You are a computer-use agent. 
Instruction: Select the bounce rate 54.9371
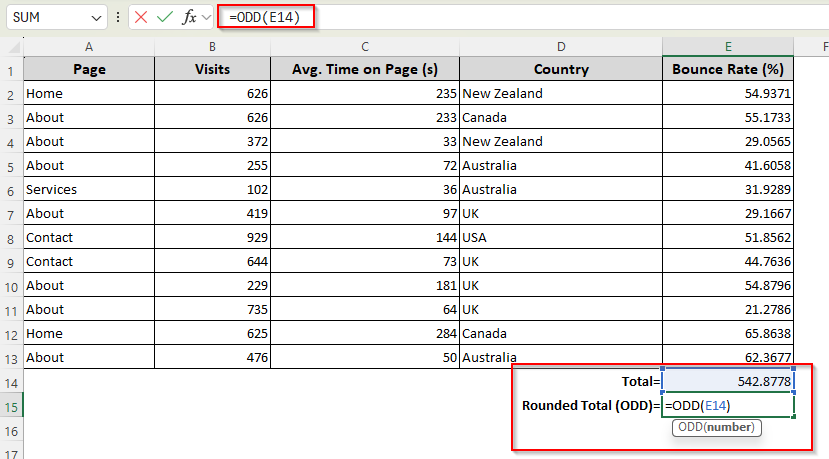[728, 94]
